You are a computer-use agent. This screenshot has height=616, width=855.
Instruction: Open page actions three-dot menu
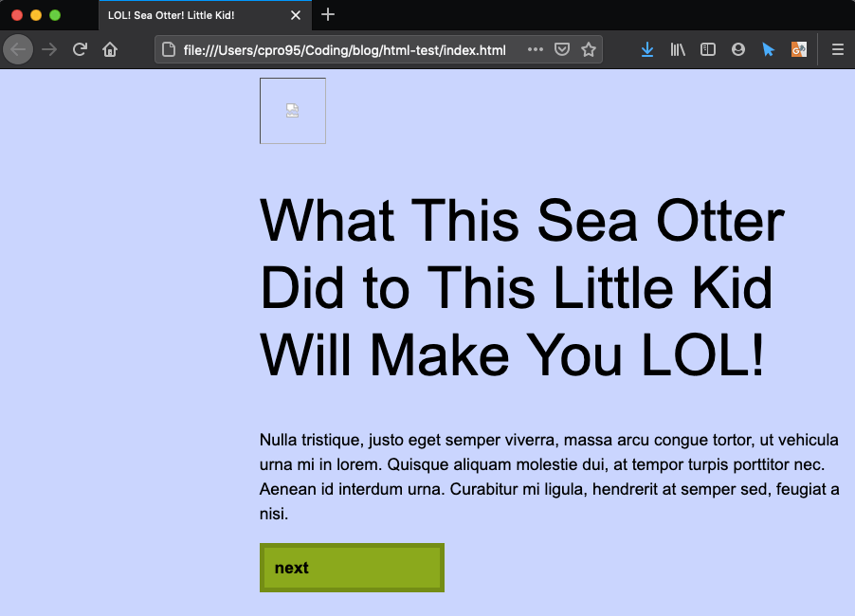click(536, 49)
